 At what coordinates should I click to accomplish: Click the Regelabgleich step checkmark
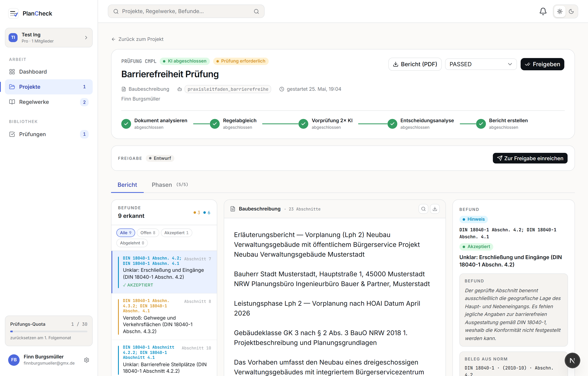click(215, 124)
